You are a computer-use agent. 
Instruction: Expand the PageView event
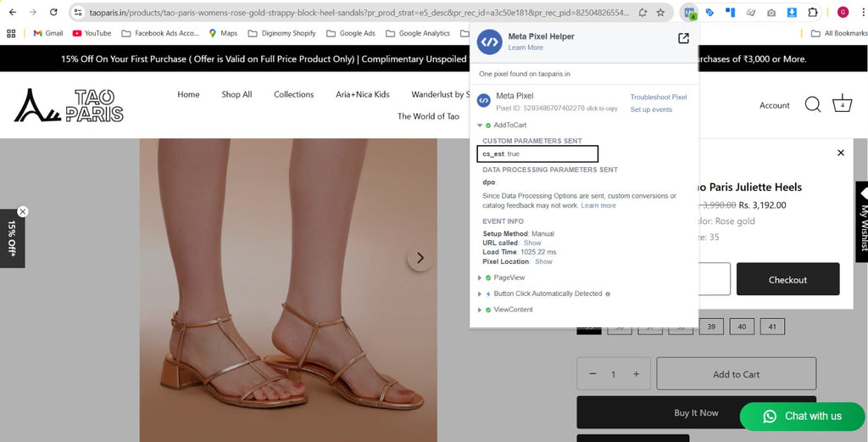point(481,277)
